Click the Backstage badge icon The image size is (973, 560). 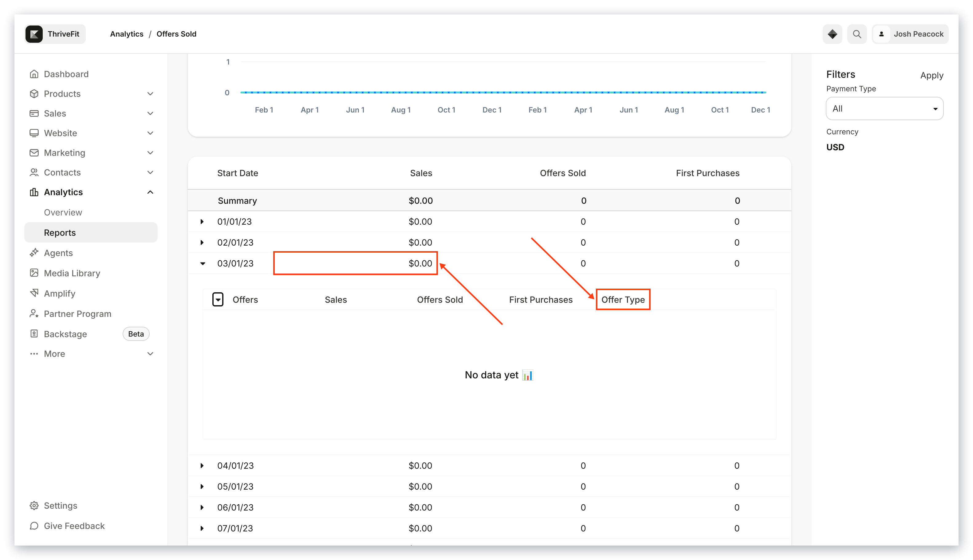(x=34, y=334)
